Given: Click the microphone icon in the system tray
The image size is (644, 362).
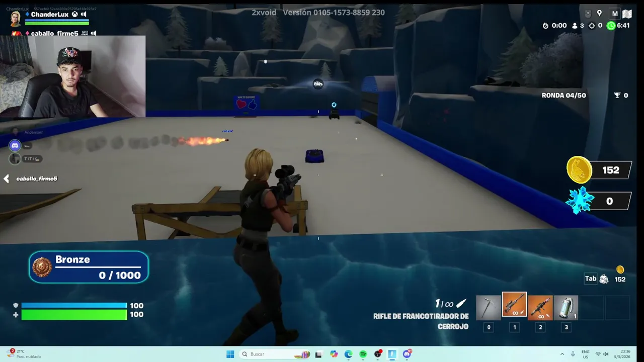Looking at the screenshot, I should [x=573, y=354].
